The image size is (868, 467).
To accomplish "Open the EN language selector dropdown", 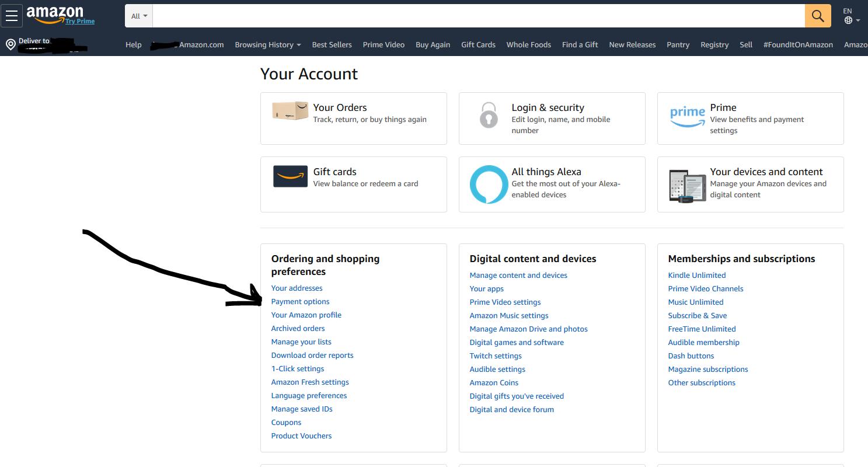I will [852, 16].
